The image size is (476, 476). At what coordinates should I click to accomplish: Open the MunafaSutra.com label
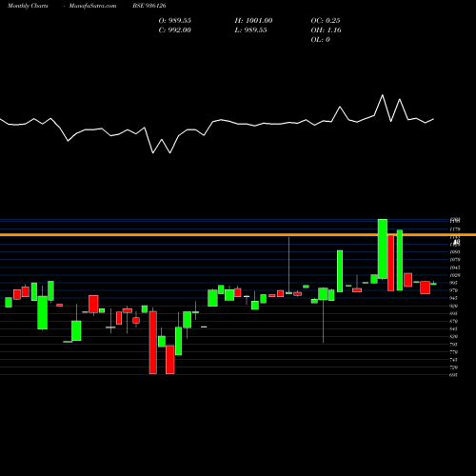point(92,6)
